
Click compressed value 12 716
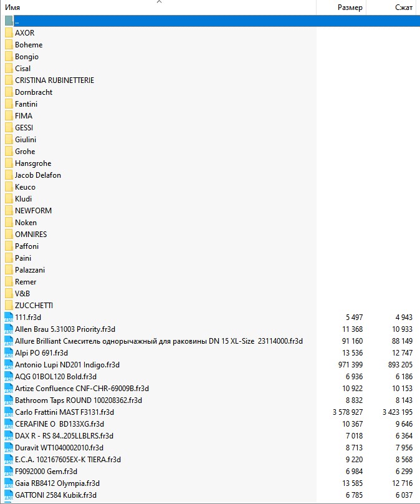(x=402, y=483)
